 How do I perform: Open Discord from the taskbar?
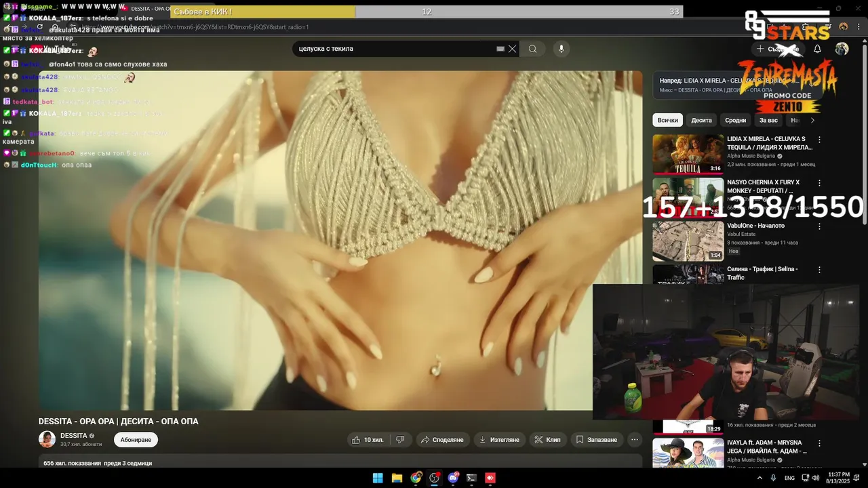pos(453,478)
